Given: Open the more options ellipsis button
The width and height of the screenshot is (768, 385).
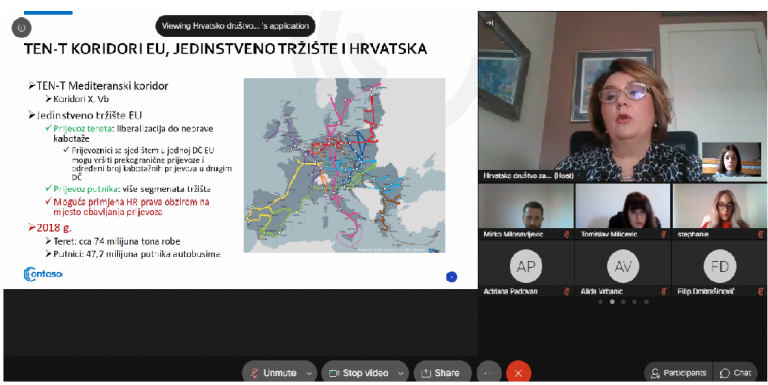Looking at the screenshot, I should (x=489, y=373).
